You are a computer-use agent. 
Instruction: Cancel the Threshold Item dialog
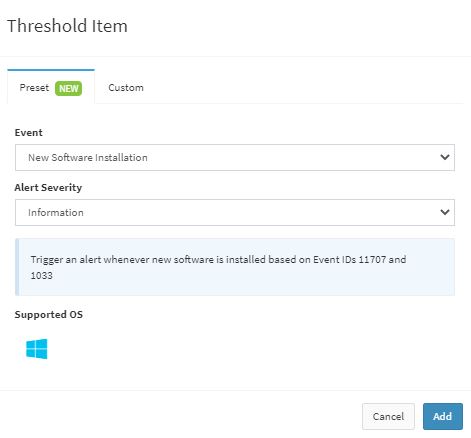[x=388, y=416]
